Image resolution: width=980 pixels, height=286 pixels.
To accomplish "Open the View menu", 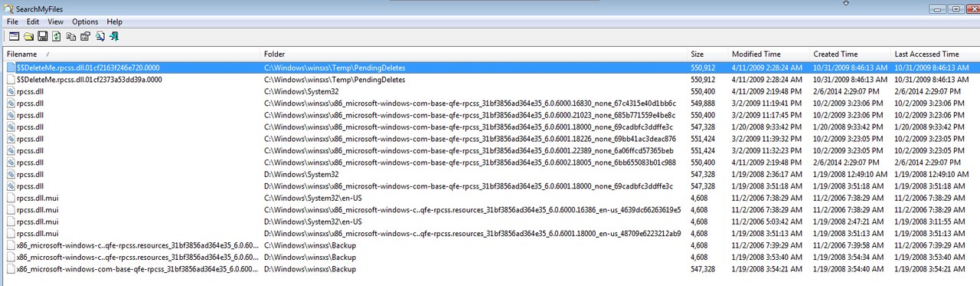I will pyautogui.click(x=55, y=22).
